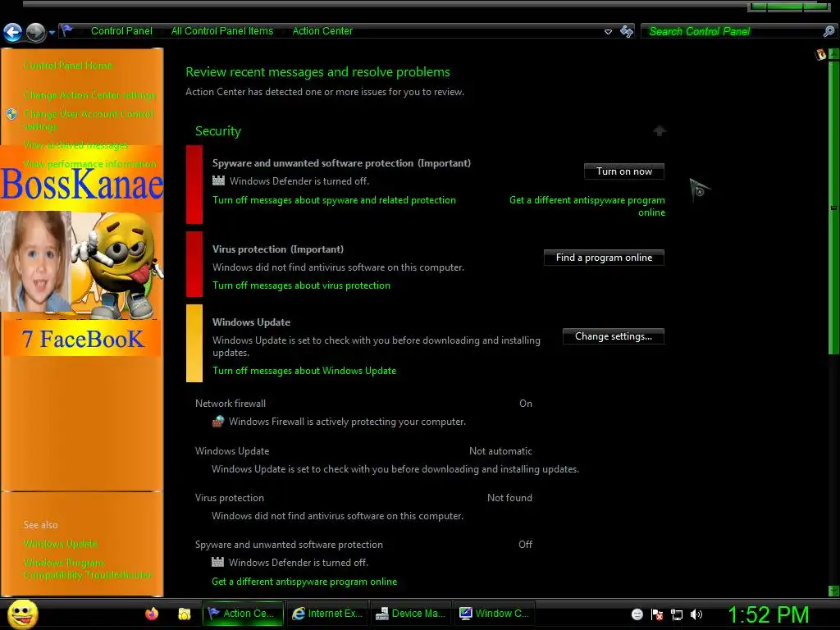Image resolution: width=840 pixels, height=630 pixels.
Task: Select Control Panel breadcrumb
Action: (121, 31)
